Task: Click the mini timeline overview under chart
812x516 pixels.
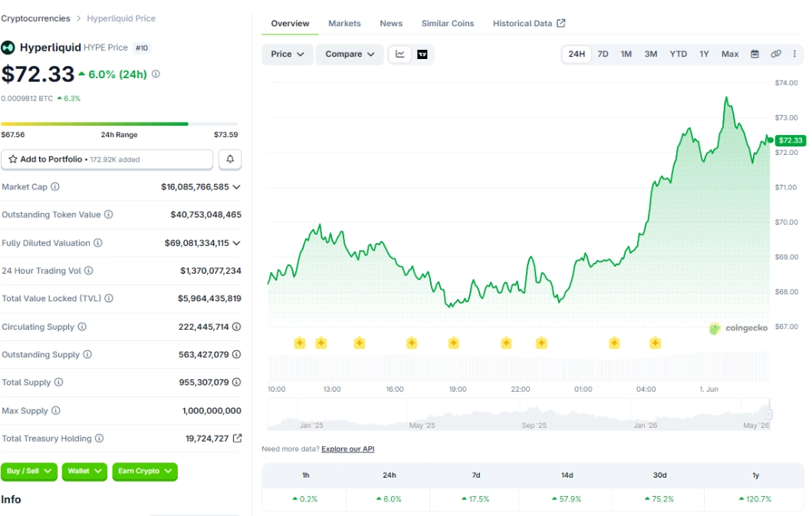Action: pyautogui.click(x=519, y=415)
